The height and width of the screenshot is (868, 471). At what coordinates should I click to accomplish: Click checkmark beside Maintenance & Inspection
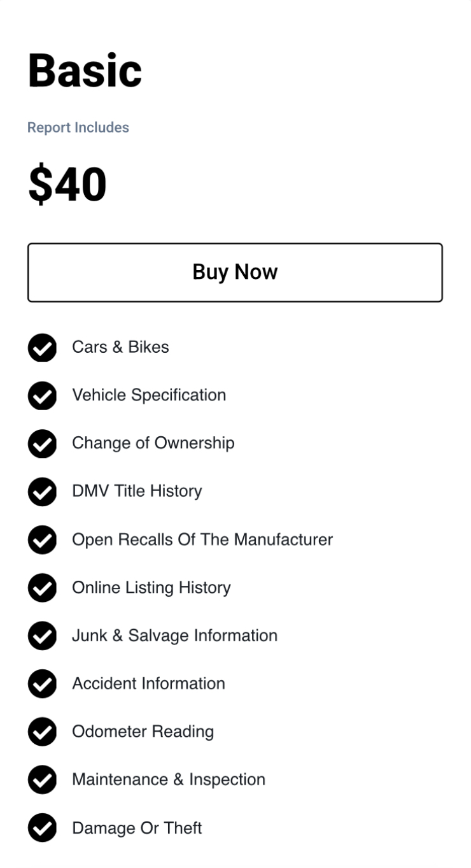42,780
